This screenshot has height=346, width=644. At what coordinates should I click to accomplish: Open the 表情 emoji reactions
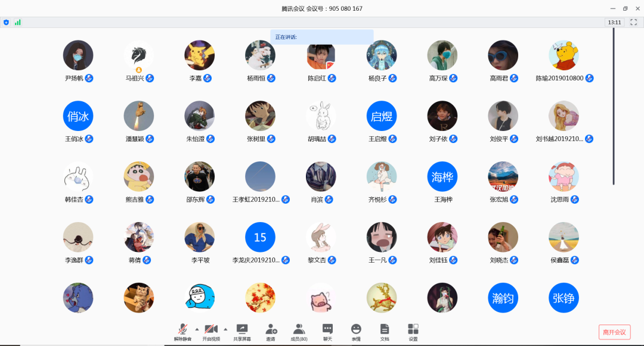[x=356, y=329]
